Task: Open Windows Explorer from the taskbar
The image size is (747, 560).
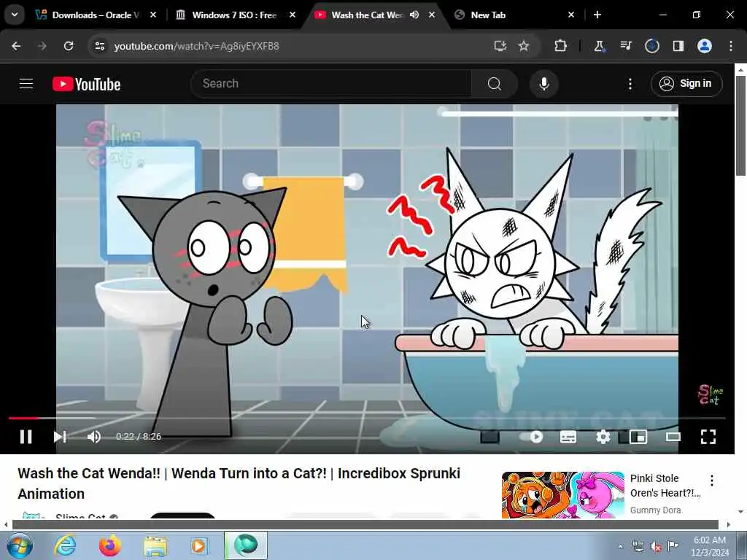Action: point(155,545)
